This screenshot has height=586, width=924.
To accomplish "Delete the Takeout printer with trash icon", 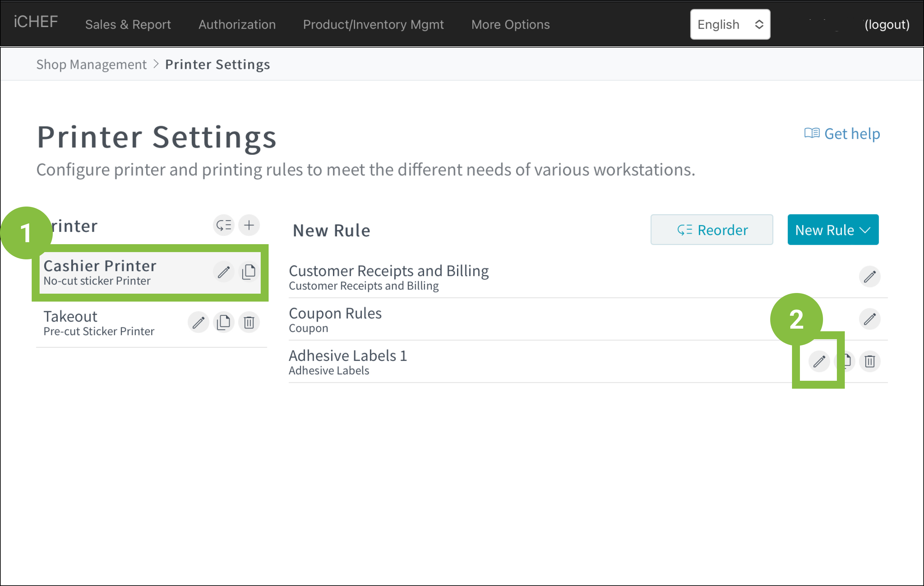I will coord(248,322).
